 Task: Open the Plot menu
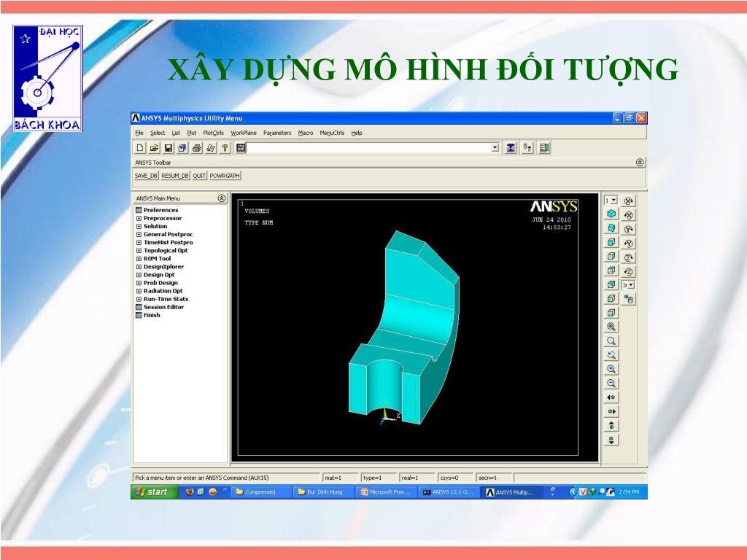click(192, 133)
